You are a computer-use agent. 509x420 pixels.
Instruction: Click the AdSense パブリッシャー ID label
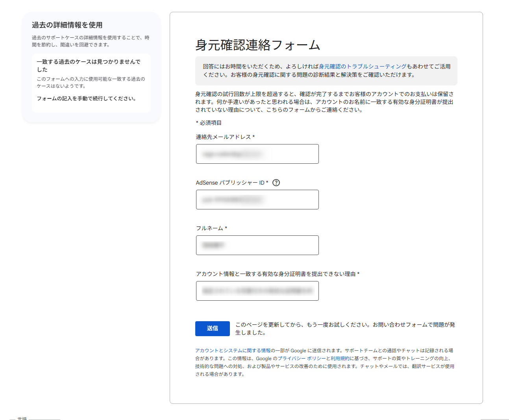point(232,183)
